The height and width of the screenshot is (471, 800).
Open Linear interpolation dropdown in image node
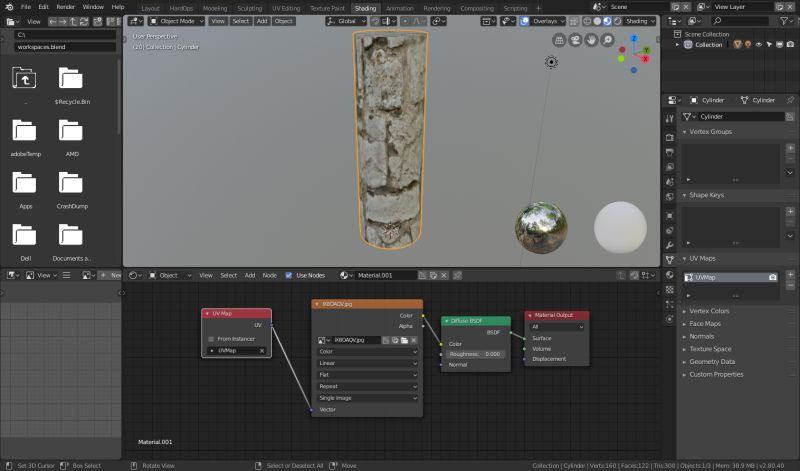point(367,363)
